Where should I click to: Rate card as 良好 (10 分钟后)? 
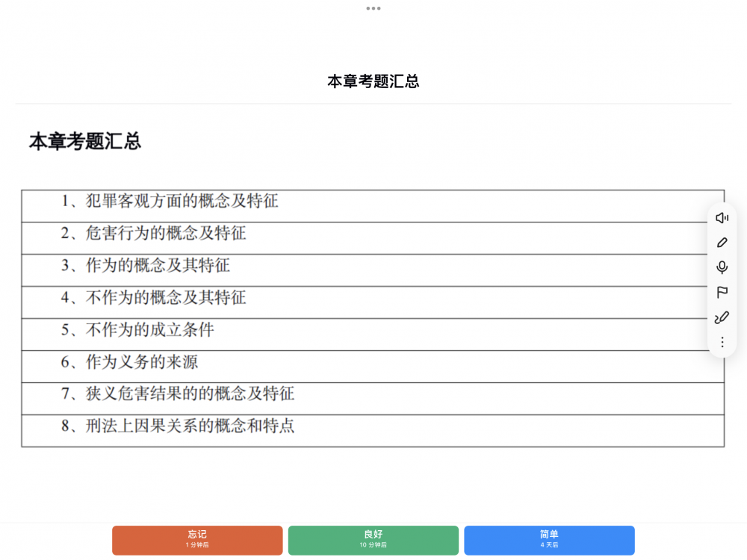[373, 540]
